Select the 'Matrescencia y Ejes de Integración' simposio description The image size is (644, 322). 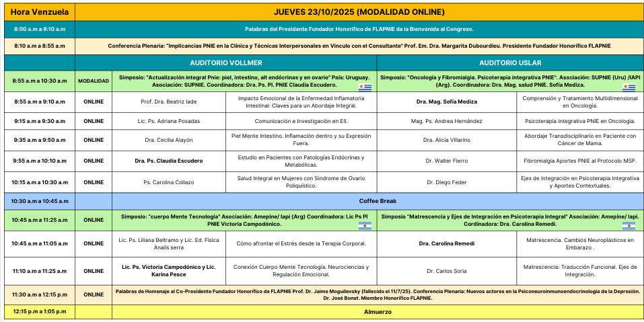coord(510,220)
